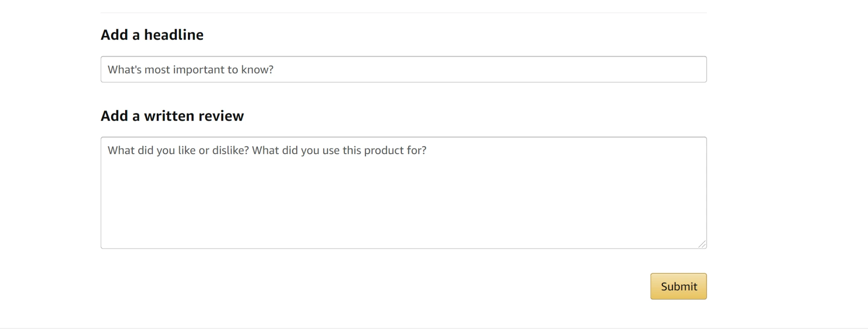
Task: Click the textarea resize handle icon
Action: click(x=702, y=244)
